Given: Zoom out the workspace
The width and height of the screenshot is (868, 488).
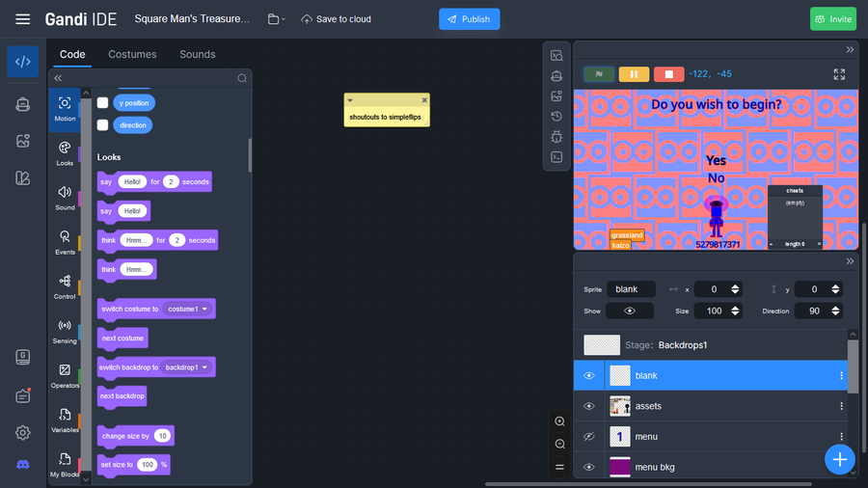Looking at the screenshot, I should [559, 445].
